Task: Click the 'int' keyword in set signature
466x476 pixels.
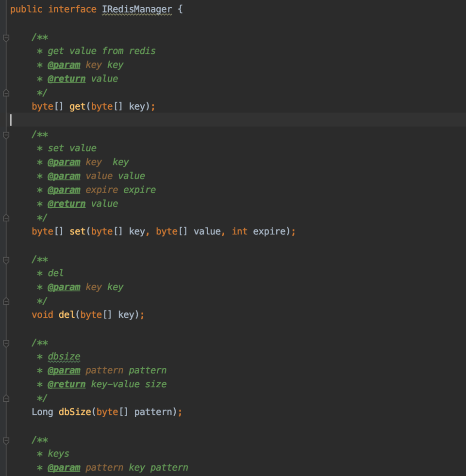Action: click(239, 231)
